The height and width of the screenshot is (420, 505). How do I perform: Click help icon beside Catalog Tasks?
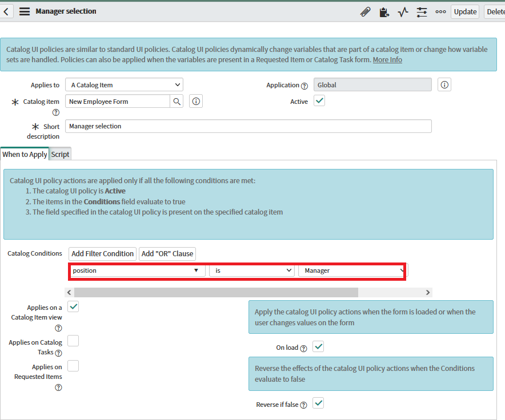(58, 353)
